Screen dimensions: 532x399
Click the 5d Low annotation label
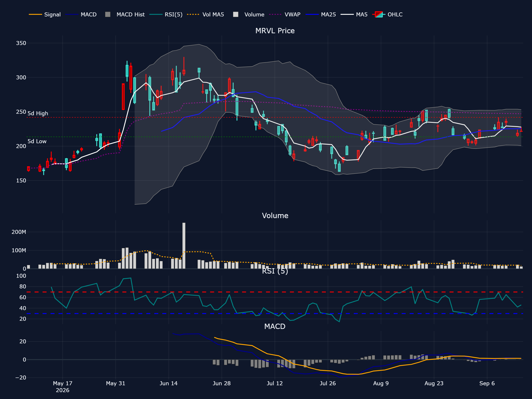point(37,141)
